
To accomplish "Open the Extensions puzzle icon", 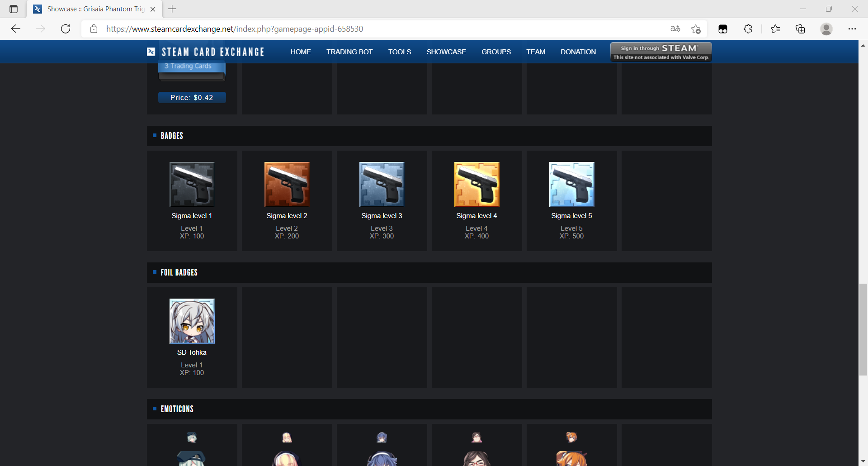I will pyautogui.click(x=748, y=29).
